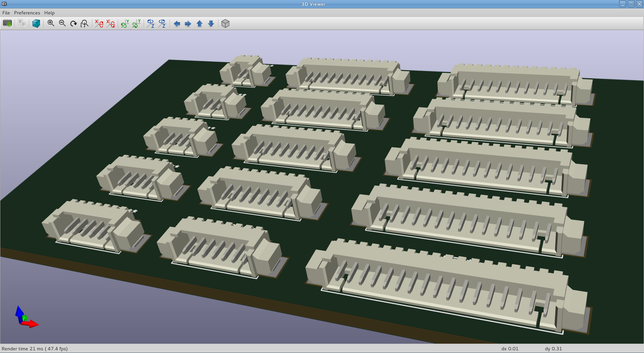Toggle orthographic projection wireframe cube

pyautogui.click(x=225, y=23)
